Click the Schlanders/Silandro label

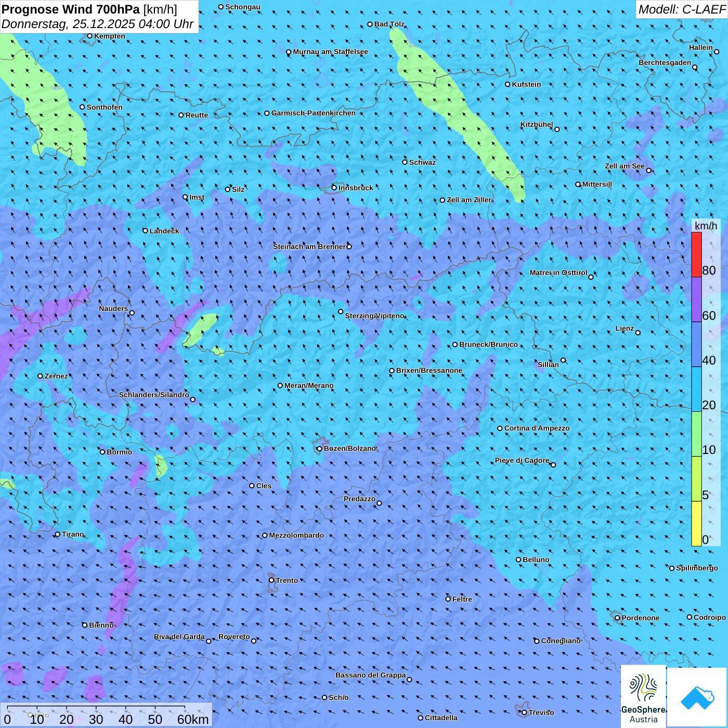click(x=154, y=395)
